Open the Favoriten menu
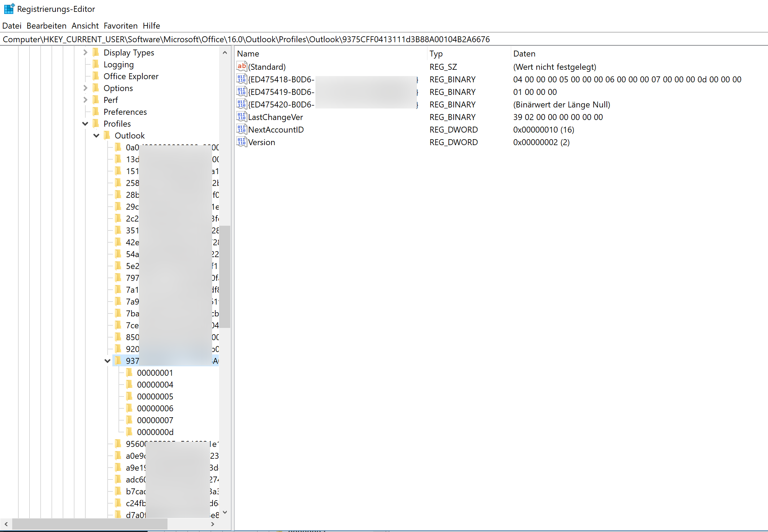Screen dimensions: 768x532 pos(120,26)
